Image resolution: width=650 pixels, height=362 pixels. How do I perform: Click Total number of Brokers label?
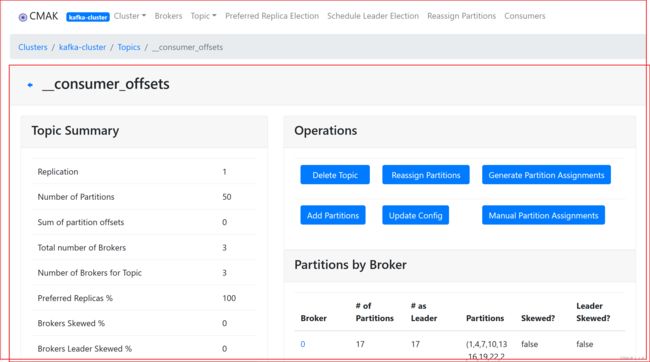[82, 248]
